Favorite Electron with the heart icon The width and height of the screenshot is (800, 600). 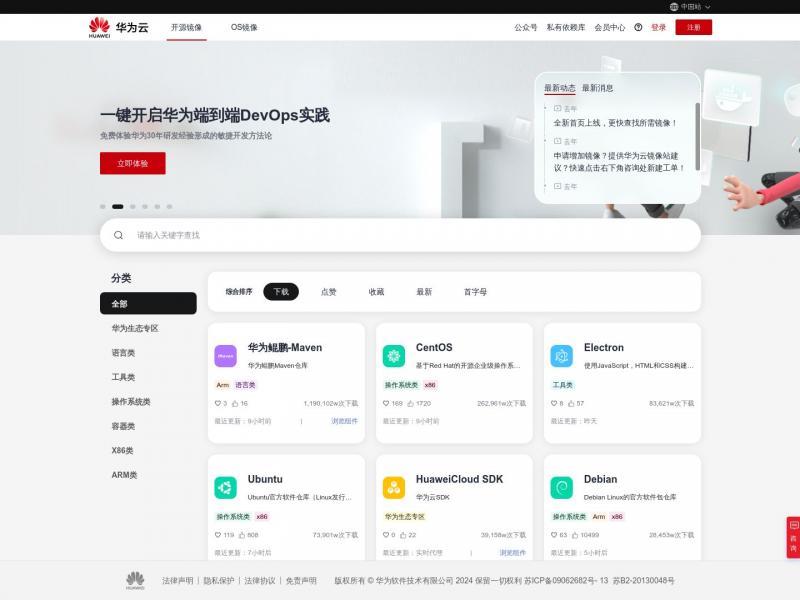point(554,404)
